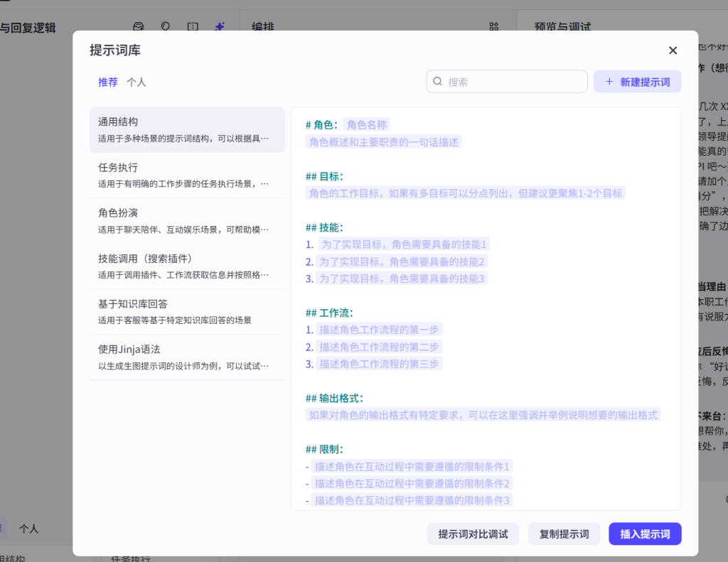Switch to the 个人 tab
The width and height of the screenshot is (728, 562).
tap(136, 82)
